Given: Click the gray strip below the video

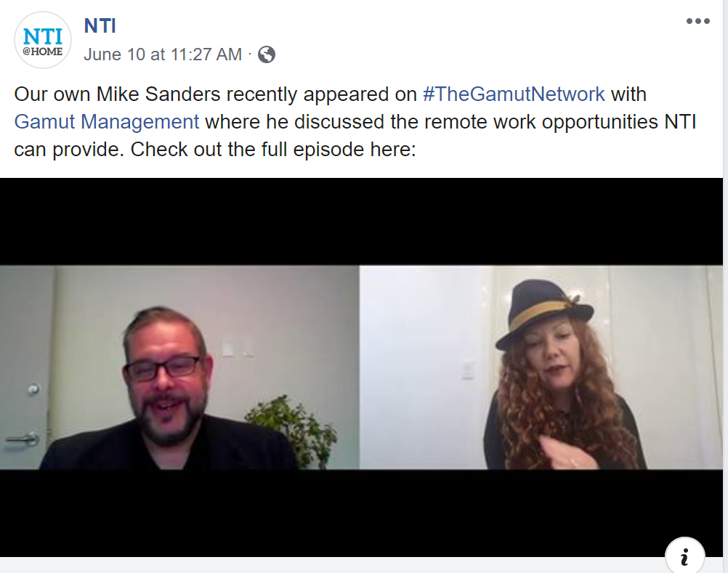Looking at the screenshot, I should tap(332, 565).
